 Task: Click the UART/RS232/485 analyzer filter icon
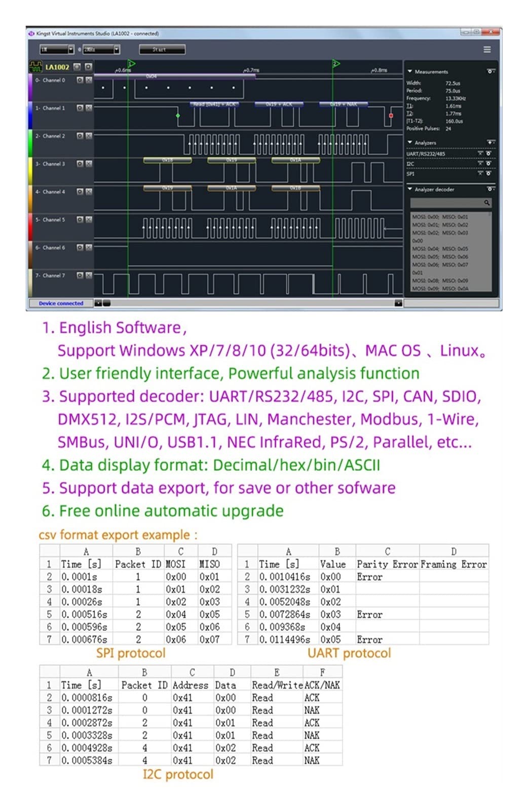(481, 153)
